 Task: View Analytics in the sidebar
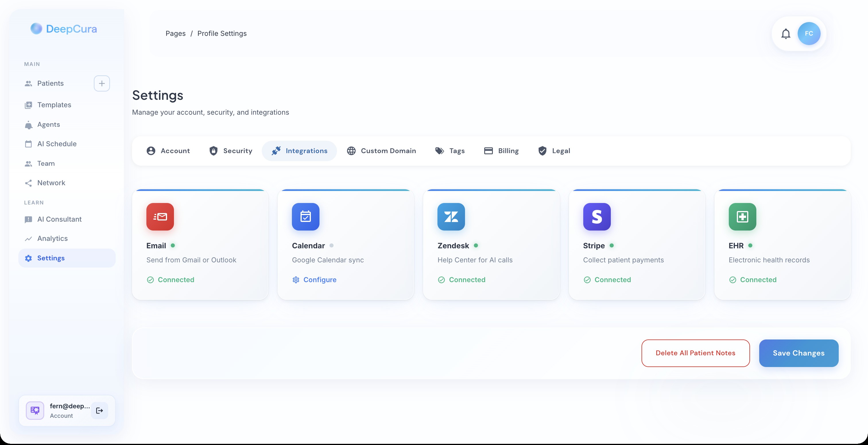point(67,239)
